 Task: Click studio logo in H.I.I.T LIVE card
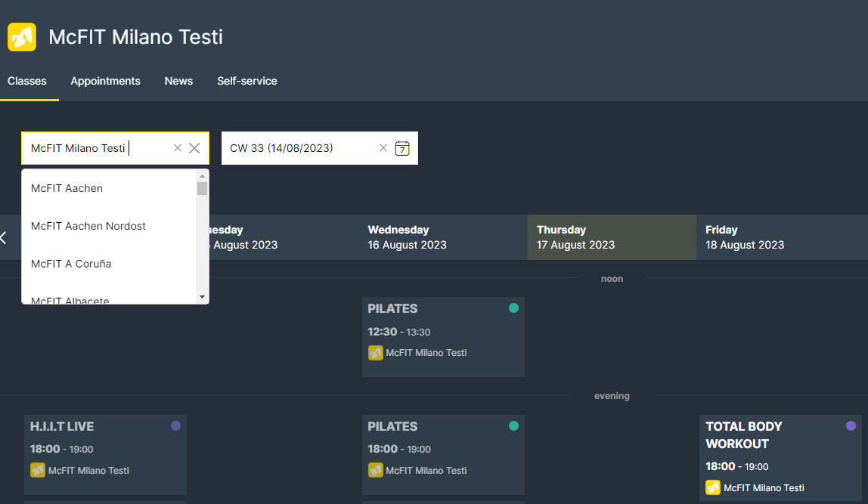coord(38,470)
